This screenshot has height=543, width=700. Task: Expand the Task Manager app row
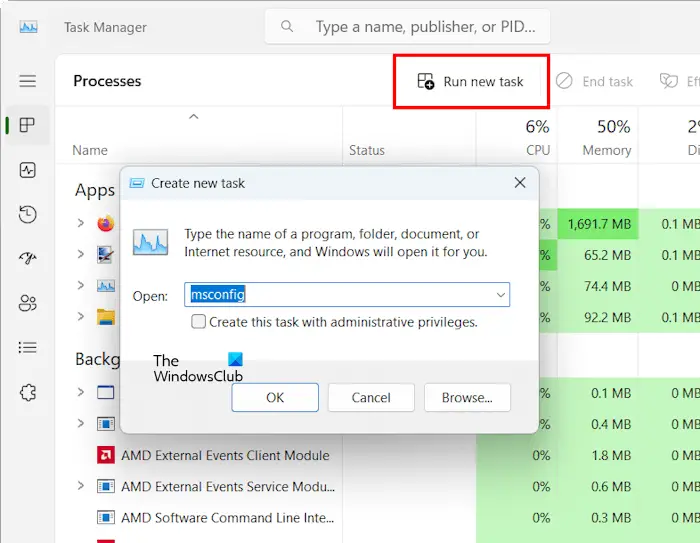pyautogui.click(x=80, y=285)
